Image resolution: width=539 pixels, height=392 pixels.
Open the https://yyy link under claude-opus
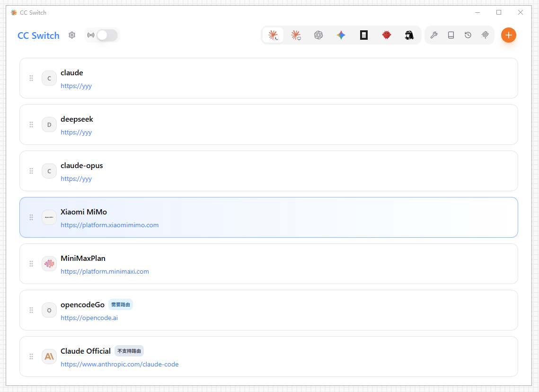[x=76, y=179]
